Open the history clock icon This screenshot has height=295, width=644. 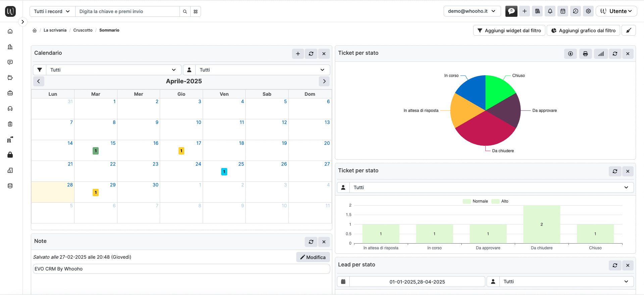pyautogui.click(x=576, y=11)
